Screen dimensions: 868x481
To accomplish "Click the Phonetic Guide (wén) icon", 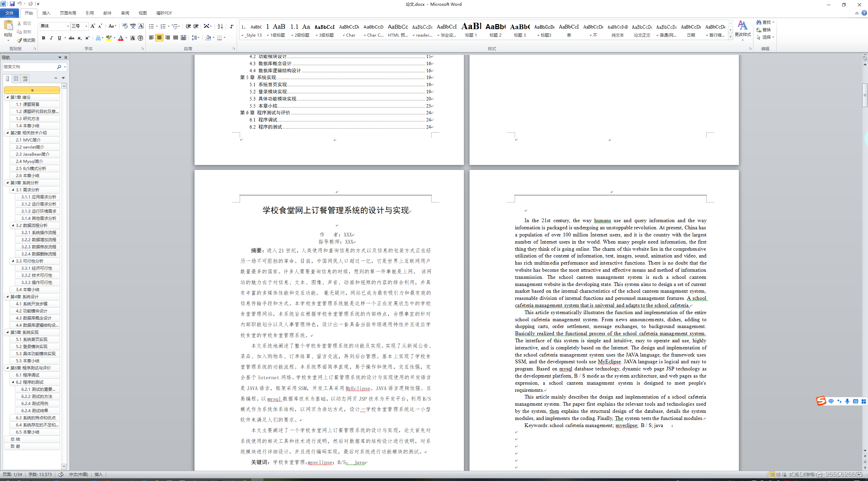I will click(133, 26).
